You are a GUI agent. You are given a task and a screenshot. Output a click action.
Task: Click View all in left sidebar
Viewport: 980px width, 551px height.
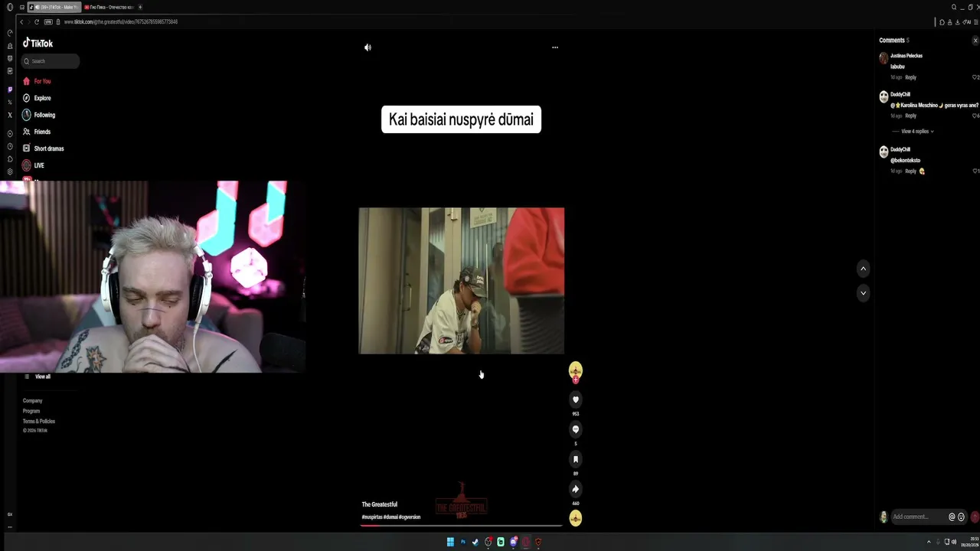43,377
